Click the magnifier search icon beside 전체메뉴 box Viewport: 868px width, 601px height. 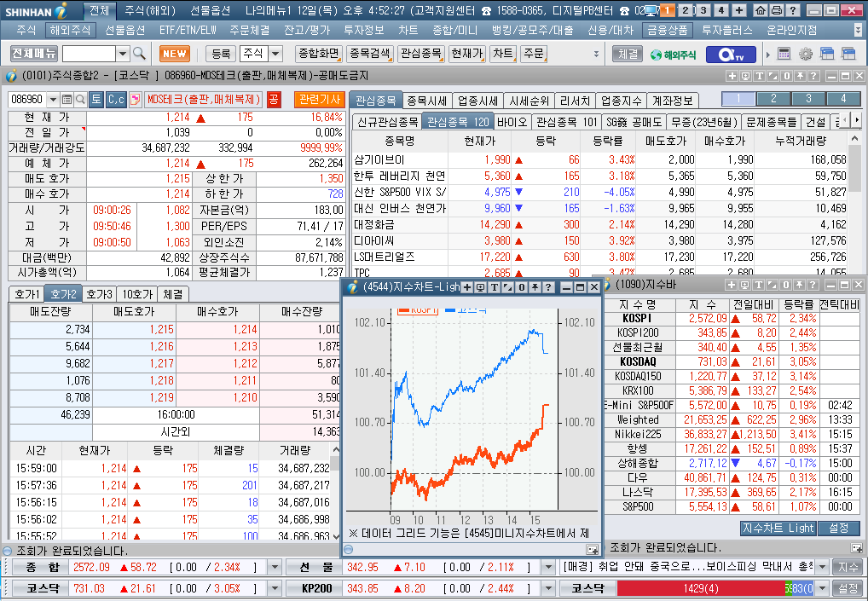click(x=140, y=54)
